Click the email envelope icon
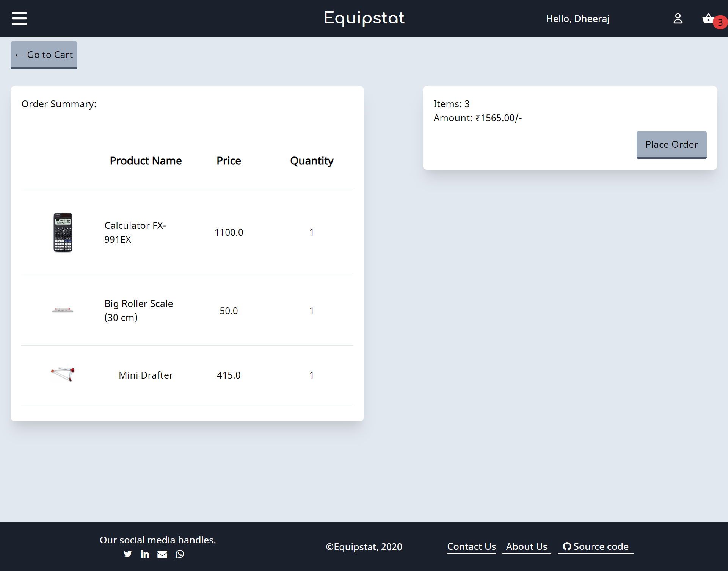Viewport: 728px width, 571px height. tap(162, 554)
